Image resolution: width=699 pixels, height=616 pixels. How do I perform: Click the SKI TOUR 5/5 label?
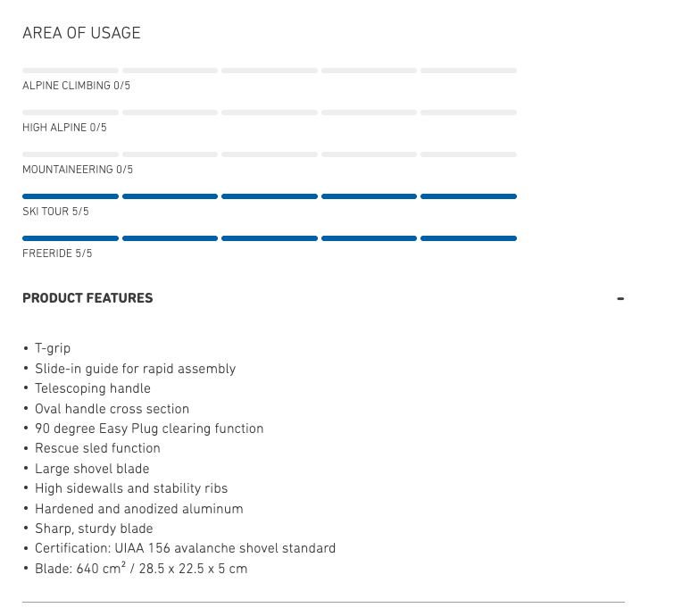tap(55, 212)
